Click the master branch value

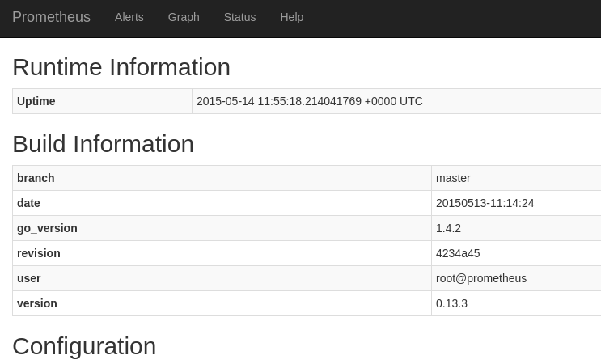point(453,178)
